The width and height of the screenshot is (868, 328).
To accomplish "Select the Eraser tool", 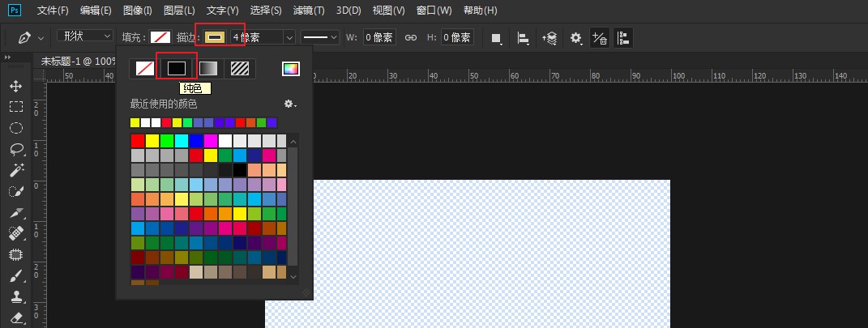I will coord(16,317).
